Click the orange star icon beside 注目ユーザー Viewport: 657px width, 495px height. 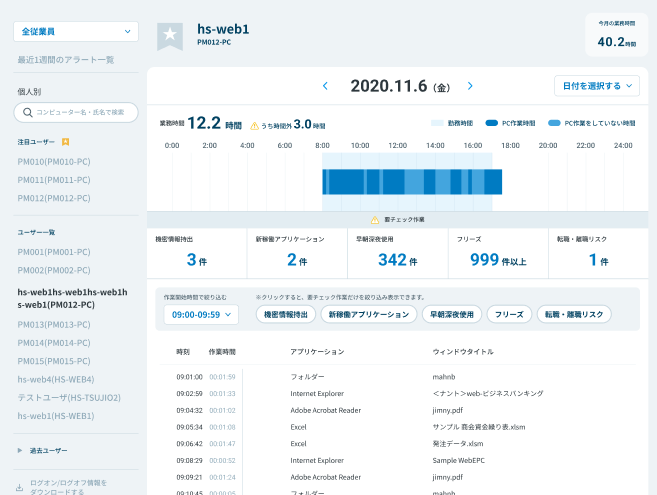click(x=65, y=142)
